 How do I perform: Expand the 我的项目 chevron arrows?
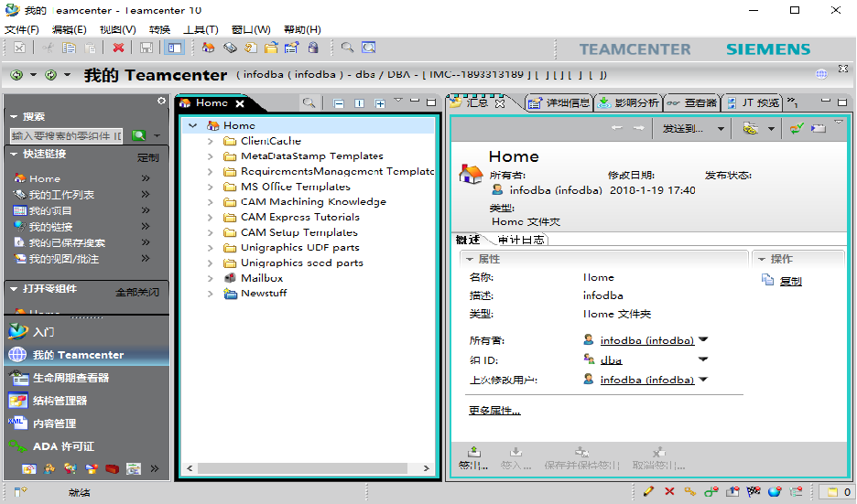[x=146, y=210]
